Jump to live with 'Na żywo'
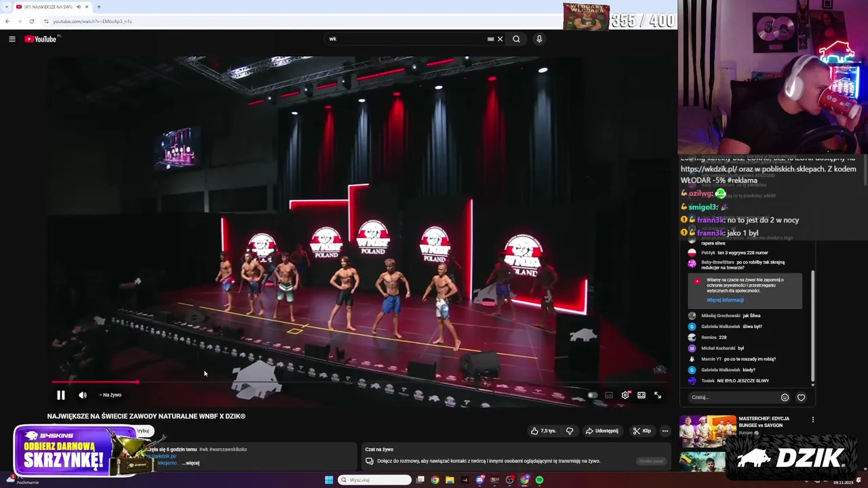The height and width of the screenshot is (488, 868). (111, 395)
